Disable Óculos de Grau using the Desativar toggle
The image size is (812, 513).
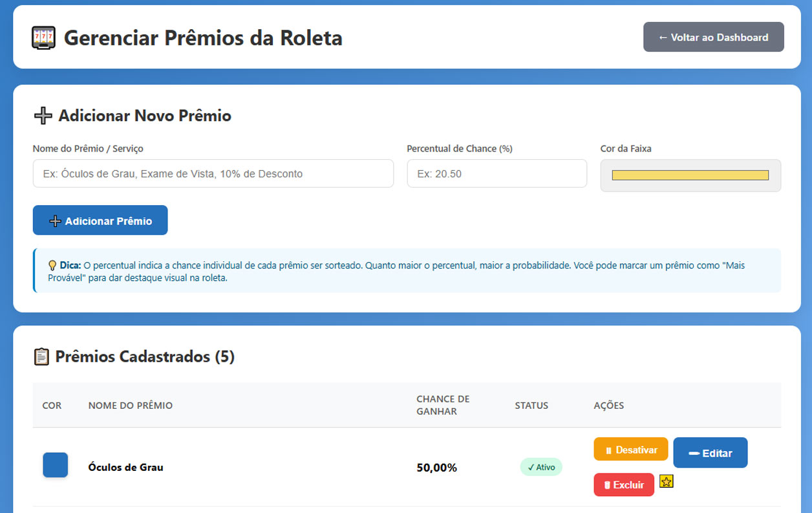[x=630, y=448]
